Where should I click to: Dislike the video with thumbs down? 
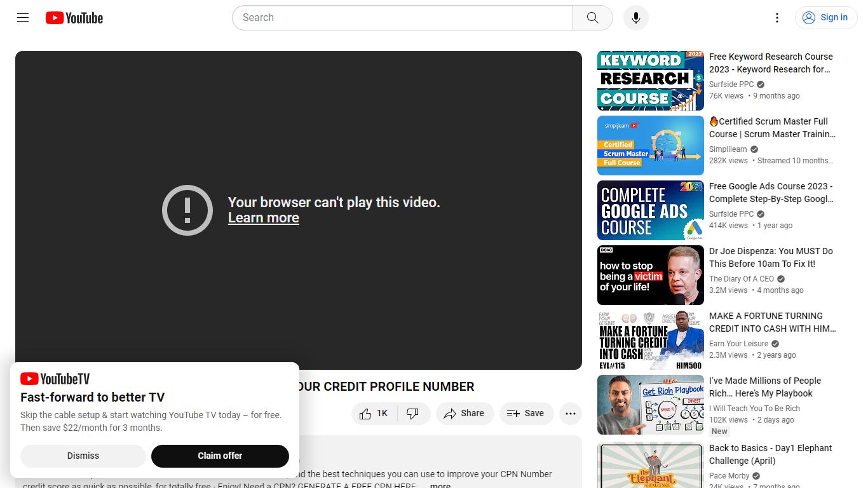coord(413,414)
